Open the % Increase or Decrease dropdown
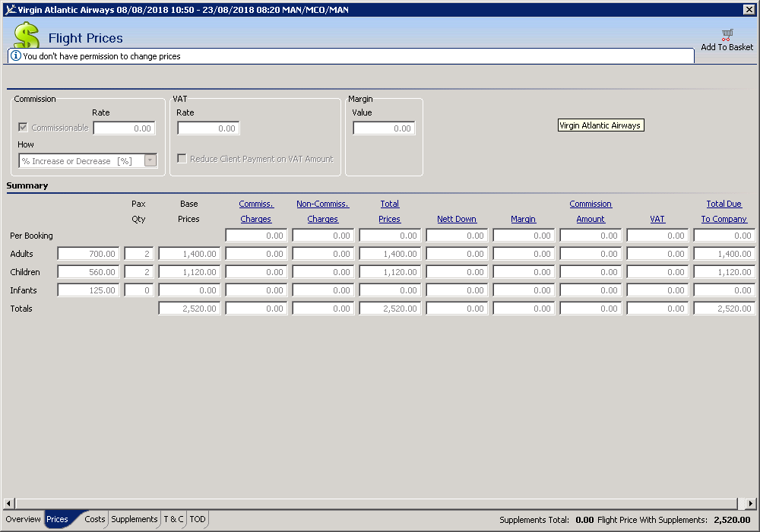The image size is (760, 532). point(150,160)
